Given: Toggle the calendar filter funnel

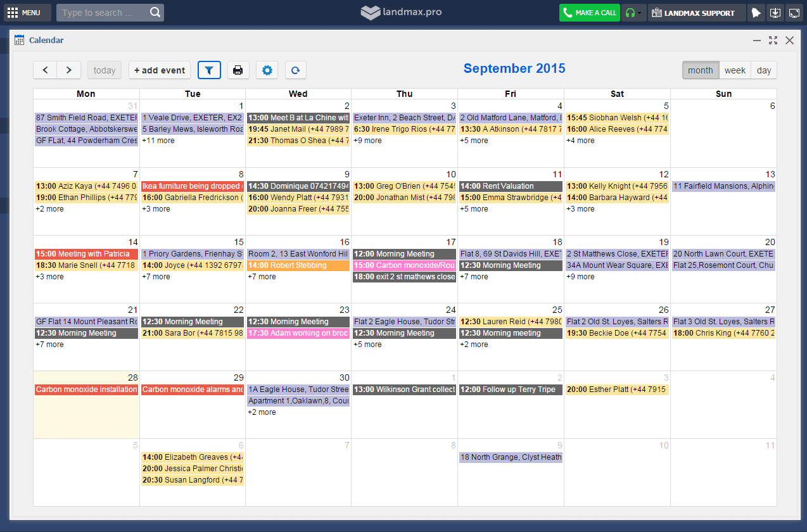Looking at the screenshot, I should point(209,70).
